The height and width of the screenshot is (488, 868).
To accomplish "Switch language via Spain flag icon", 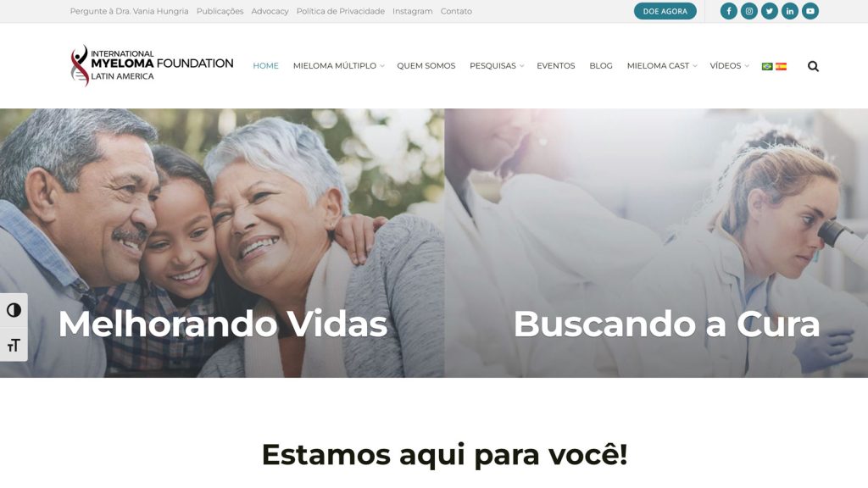I will pos(781,66).
